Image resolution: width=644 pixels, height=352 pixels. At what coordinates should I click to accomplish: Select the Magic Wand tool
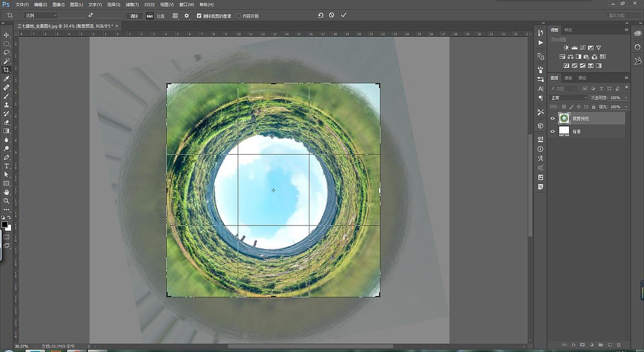7,61
